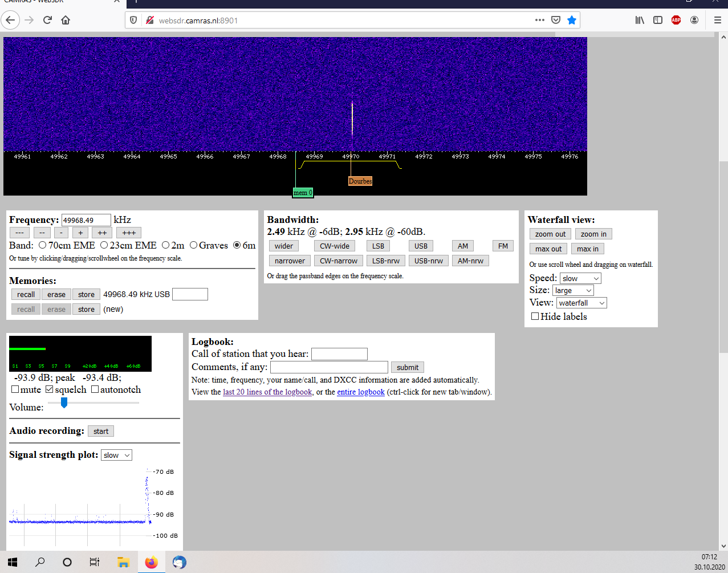This screenshot has width=728, height=573.
Task: Click the Dourbes station label
Action: coord(360,181)
